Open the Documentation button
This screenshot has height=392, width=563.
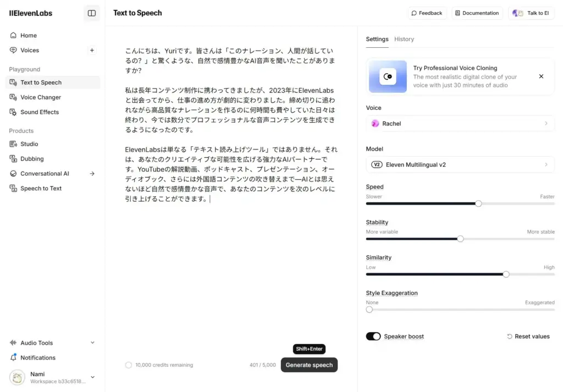coord(477,13)
